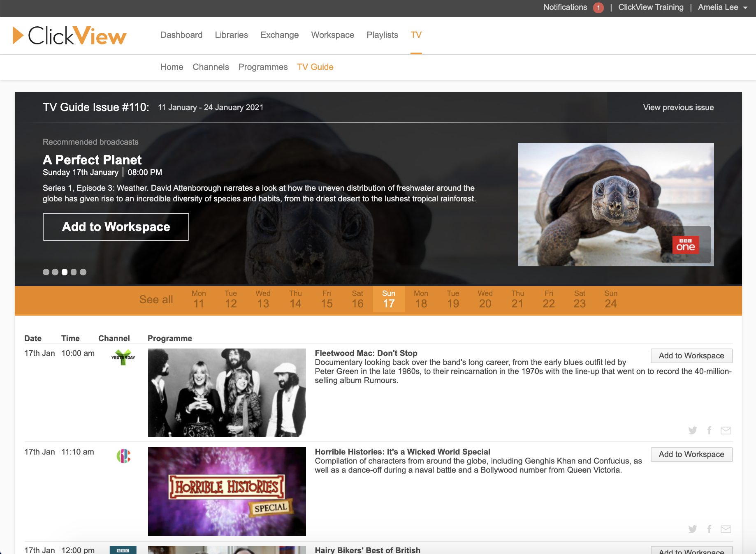Select the TV Guide sub-tab
The height and width of the screenshot is (554, 756).
pyautogui.click(x=315, y=67)
